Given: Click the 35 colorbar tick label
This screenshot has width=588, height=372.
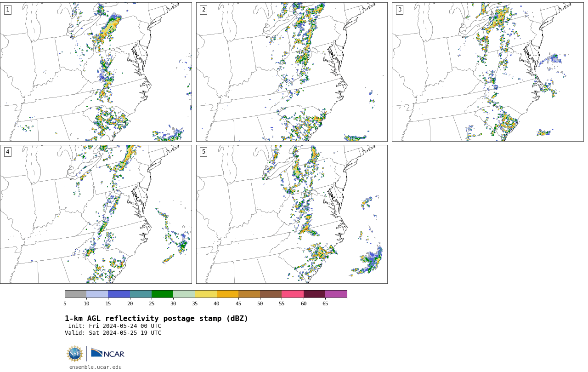Looking at the screenshot, I should tap(195, 303).
